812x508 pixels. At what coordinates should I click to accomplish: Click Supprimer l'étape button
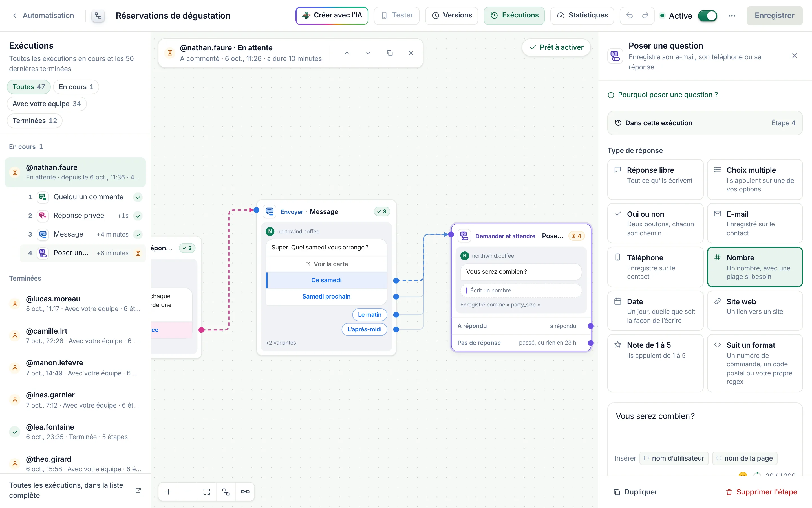(x=761, y=492)
